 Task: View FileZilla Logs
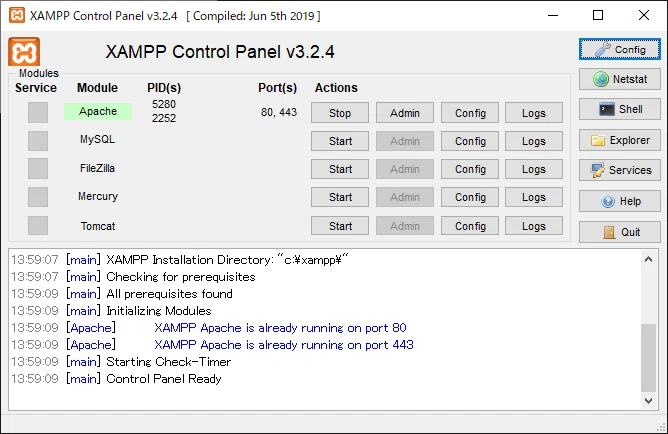534,169
